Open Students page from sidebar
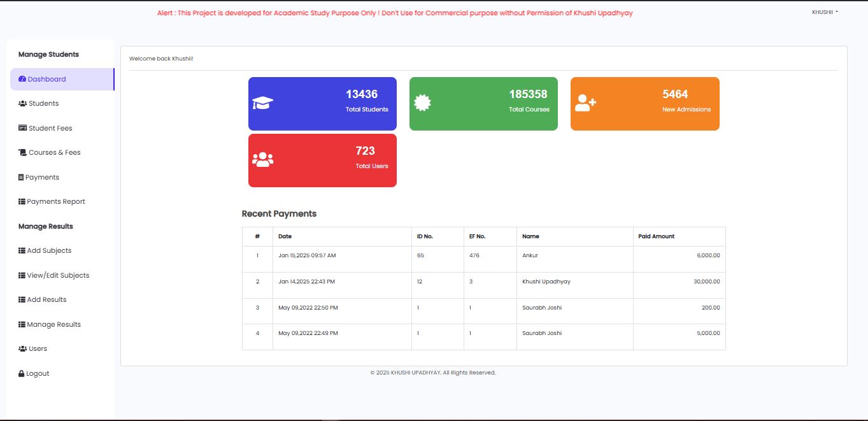 (x=43, y=104)
